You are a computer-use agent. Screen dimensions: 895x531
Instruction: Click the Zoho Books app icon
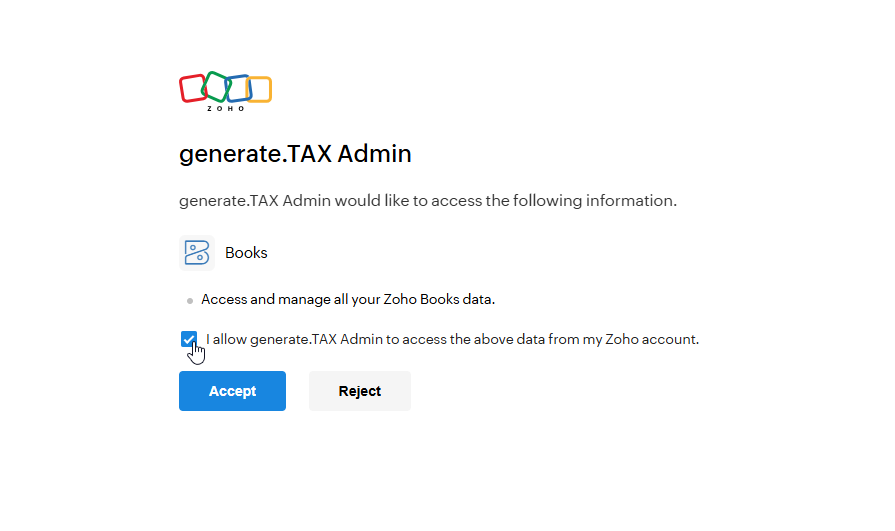click(x=197, y=253)
